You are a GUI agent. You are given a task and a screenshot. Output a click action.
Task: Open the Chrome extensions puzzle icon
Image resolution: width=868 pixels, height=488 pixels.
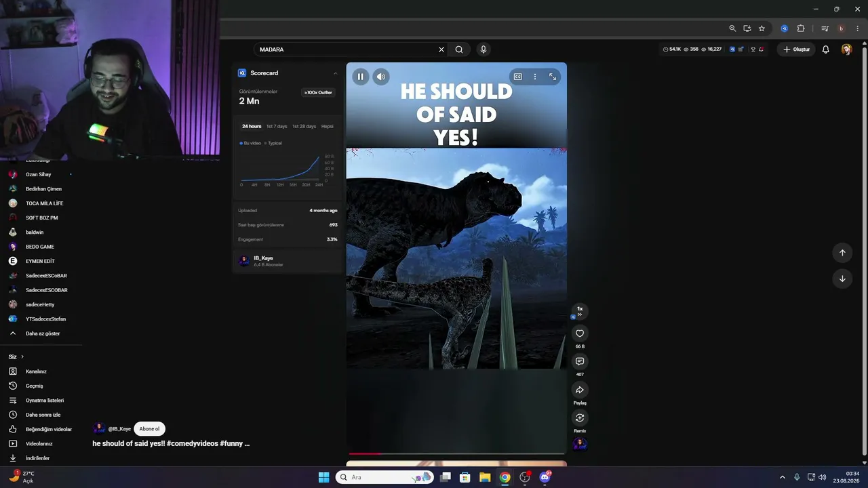click(801, 28)
